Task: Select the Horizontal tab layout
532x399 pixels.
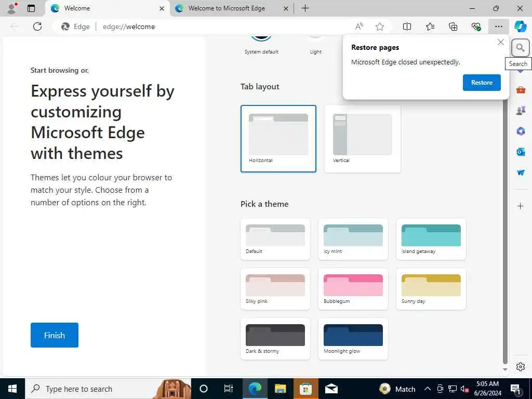Action: (278, 139)
